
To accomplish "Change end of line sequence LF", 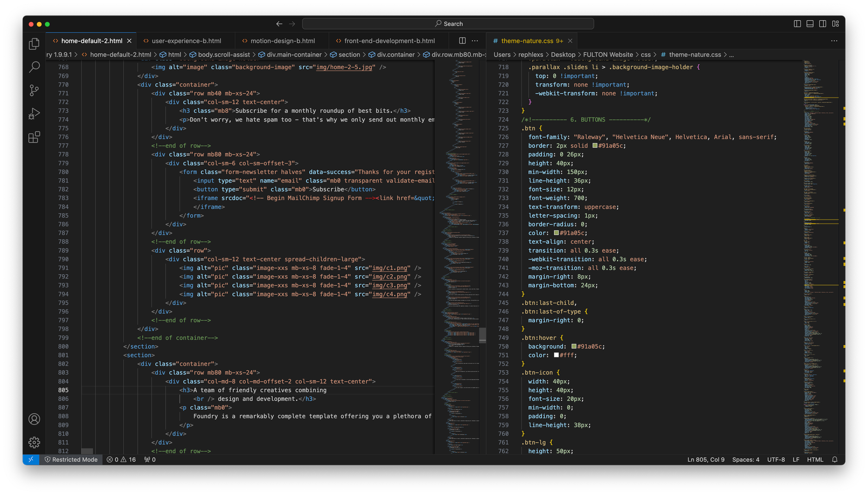I will [x=796, y=459].
